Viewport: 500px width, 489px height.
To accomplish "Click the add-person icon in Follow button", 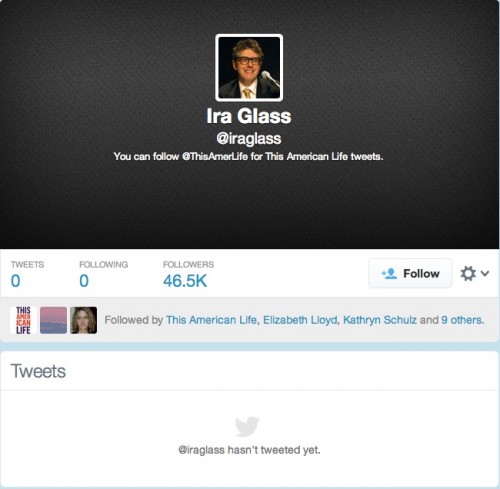I will pos(389,274).
